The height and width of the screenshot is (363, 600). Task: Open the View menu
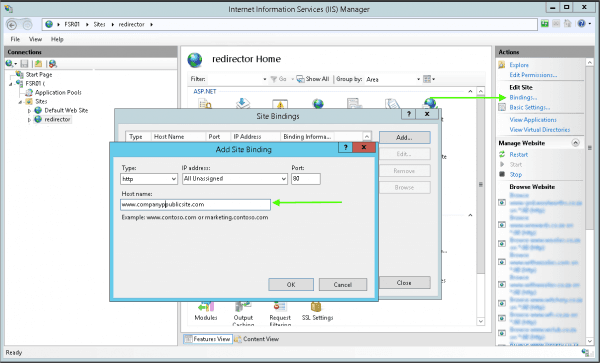click(35, 39)
